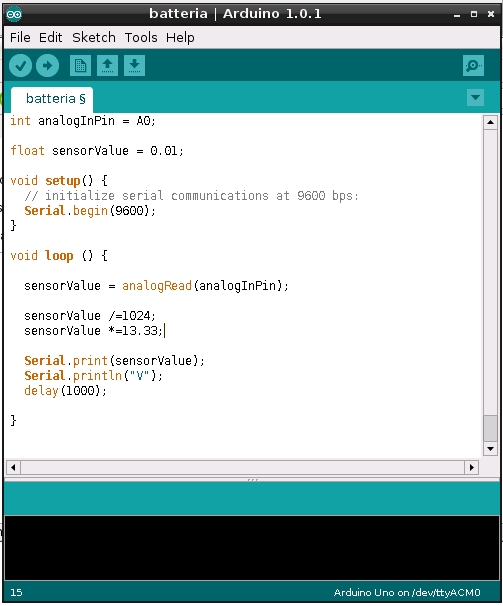Open the Edit menu

[51, 37]
